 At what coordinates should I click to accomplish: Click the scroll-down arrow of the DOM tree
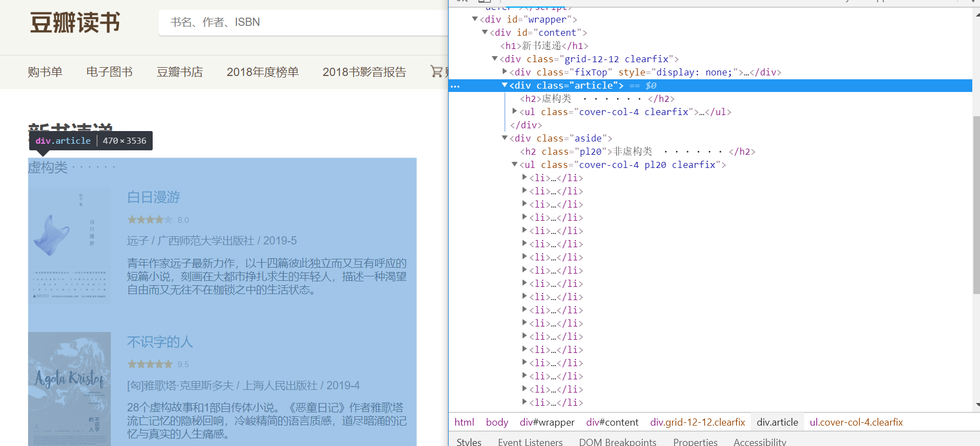(x=977, y=405)
